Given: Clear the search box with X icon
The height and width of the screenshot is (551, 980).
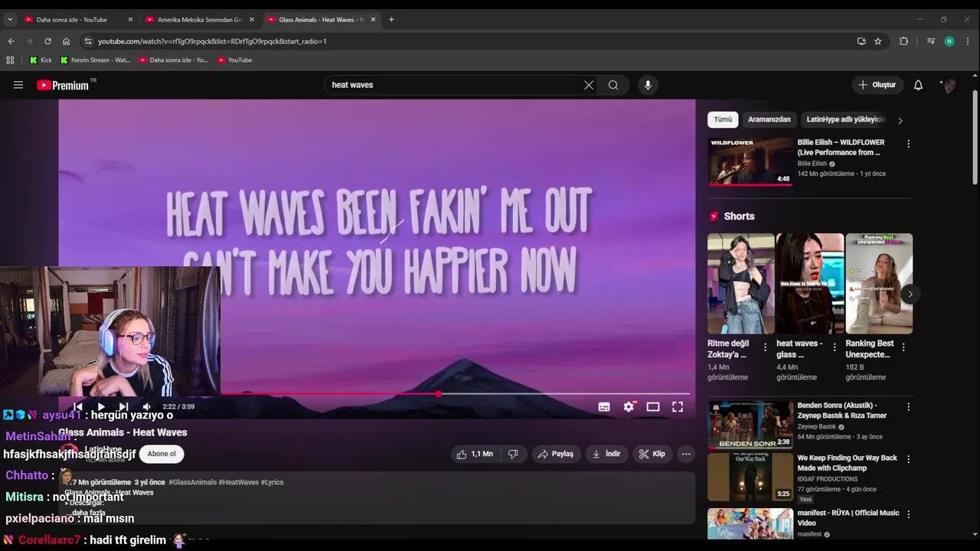Looking at the screenshot, I should 589,85.
